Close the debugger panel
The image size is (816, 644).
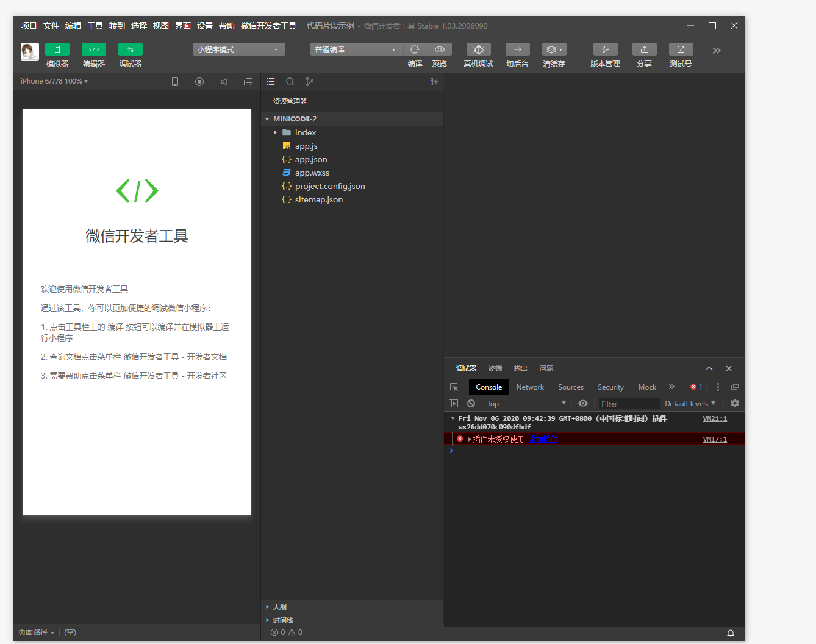pos(729,368)
